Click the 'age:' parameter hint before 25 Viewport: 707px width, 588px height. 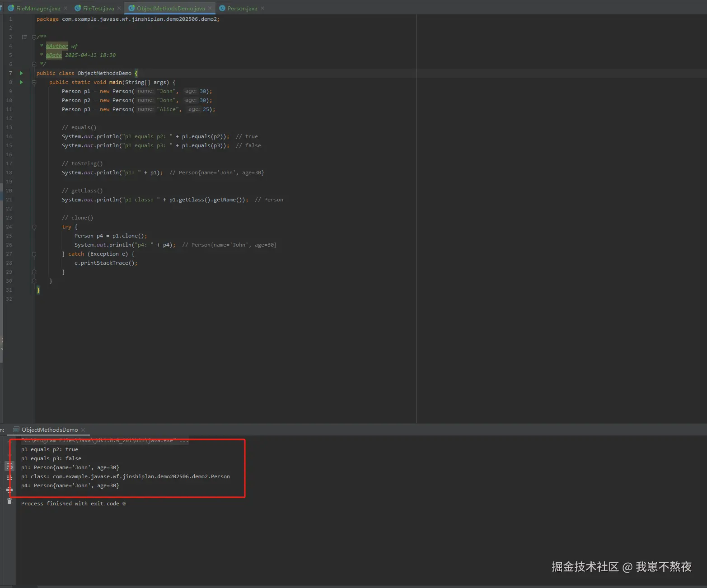pos(193,109)
